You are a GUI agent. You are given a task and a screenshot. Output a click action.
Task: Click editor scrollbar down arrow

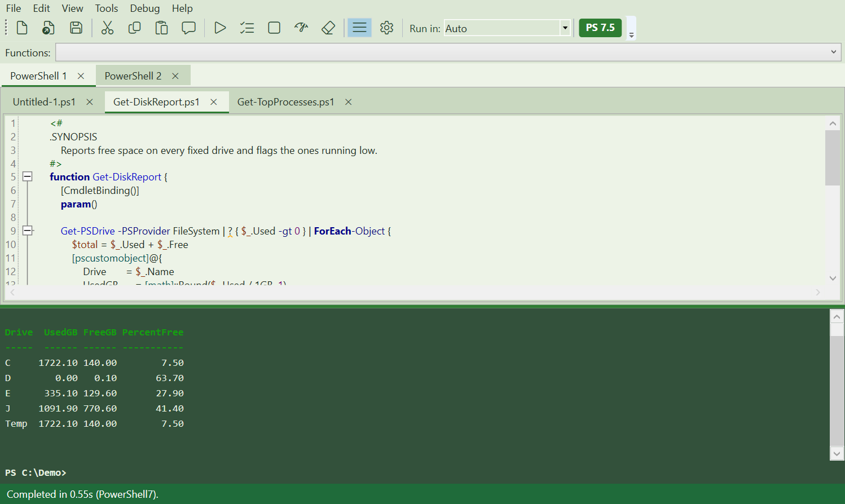833,278
